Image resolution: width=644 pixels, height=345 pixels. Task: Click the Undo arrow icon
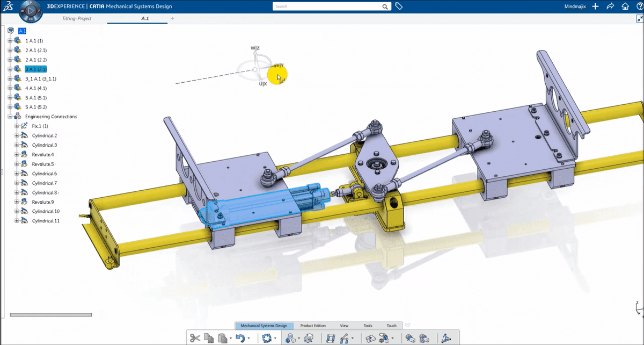coord(240,338)
